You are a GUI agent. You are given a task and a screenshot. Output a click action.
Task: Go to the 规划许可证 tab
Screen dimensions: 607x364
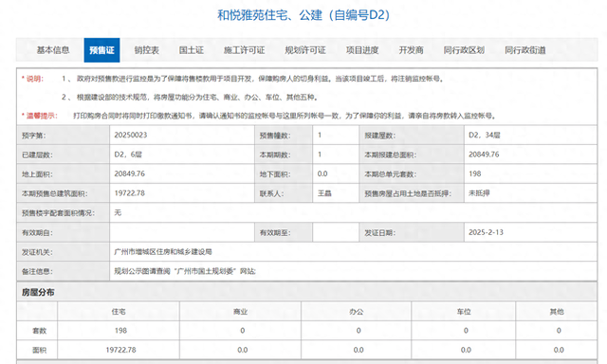(x=305, y=50)
